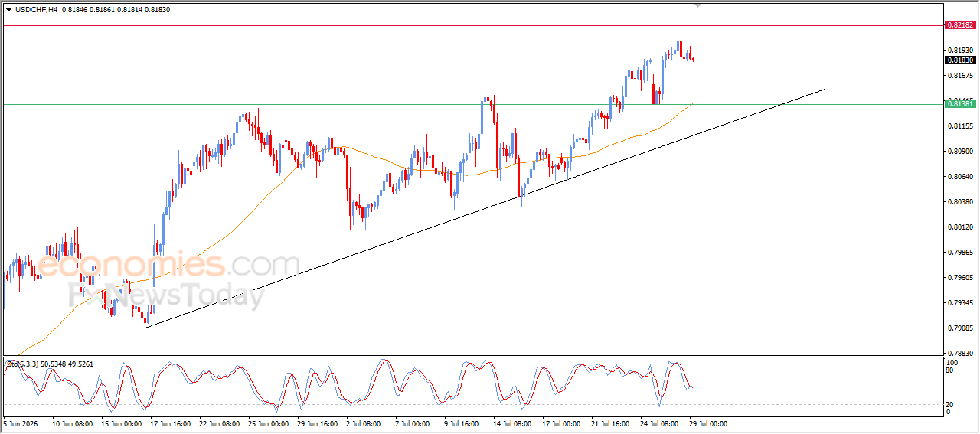Select the green horizontal support line
The height and width of the screenshot is (434, 980).
coord(472,104)
